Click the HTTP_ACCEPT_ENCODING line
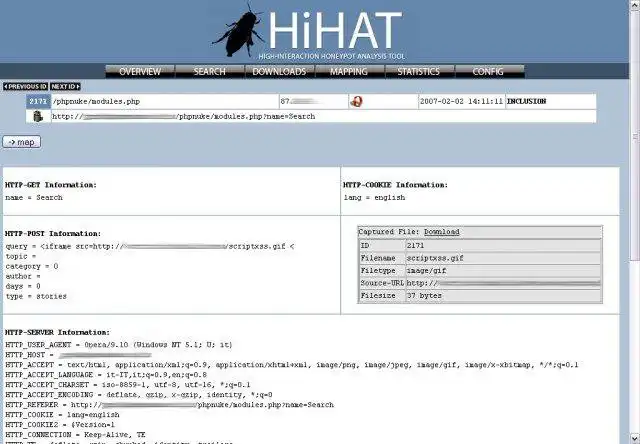Screen dimensions: 640x444 click(x=139, y=395)
